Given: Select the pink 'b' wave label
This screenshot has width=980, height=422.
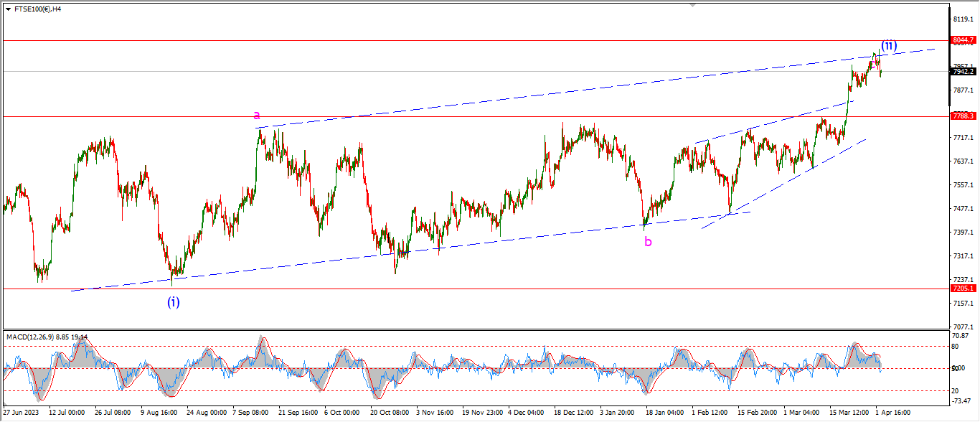Looking at the screenshot, I should tap(648, 242).
